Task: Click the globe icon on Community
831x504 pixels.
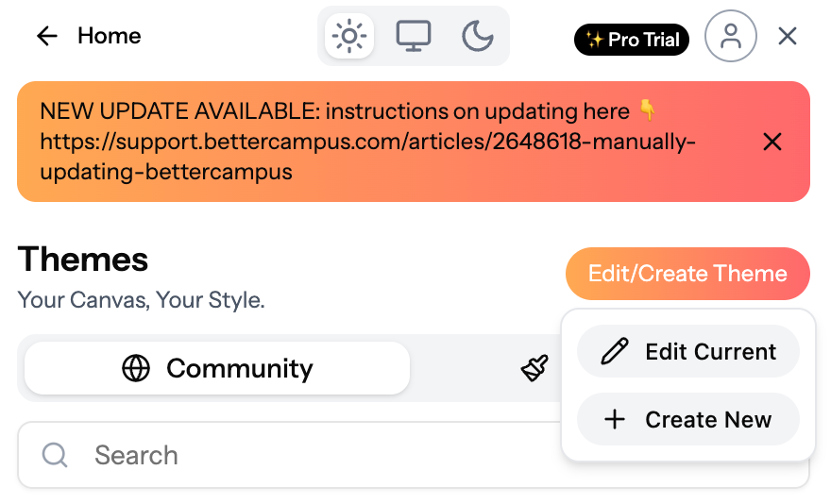Action: point(136,368)
